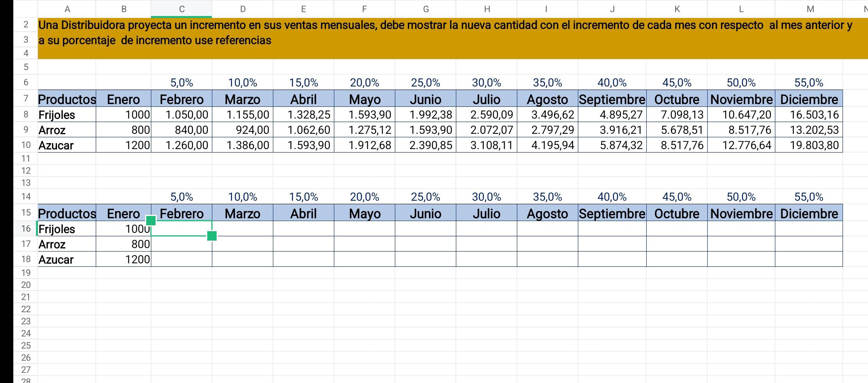Click the Diciembre header in row 7
Image resolution: width=868 pixels, height=383 pixels.
click(x=809, y=99)
